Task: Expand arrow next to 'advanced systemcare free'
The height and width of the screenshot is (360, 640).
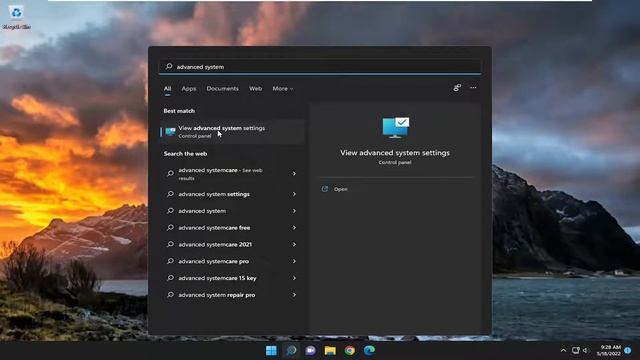Action: point(294,228)
